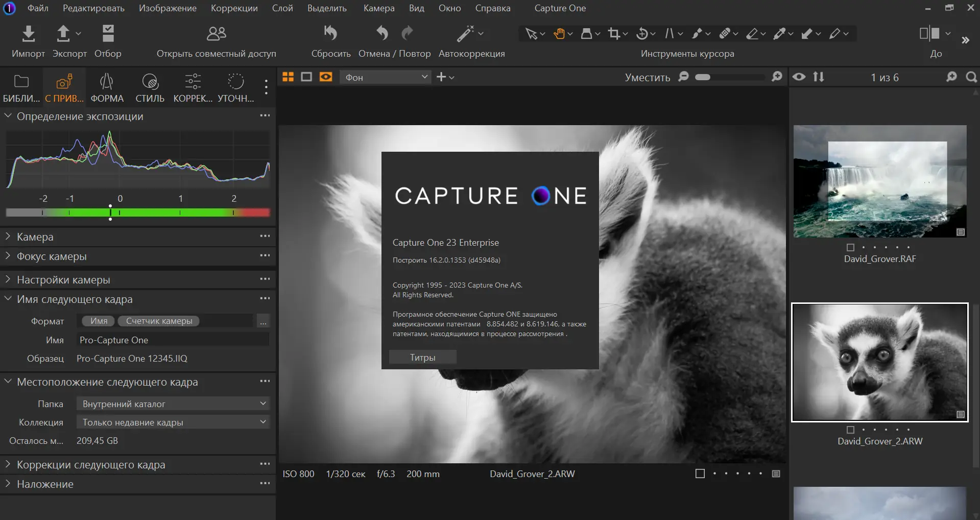Switch to grid browser view icon

coord(288,77)
